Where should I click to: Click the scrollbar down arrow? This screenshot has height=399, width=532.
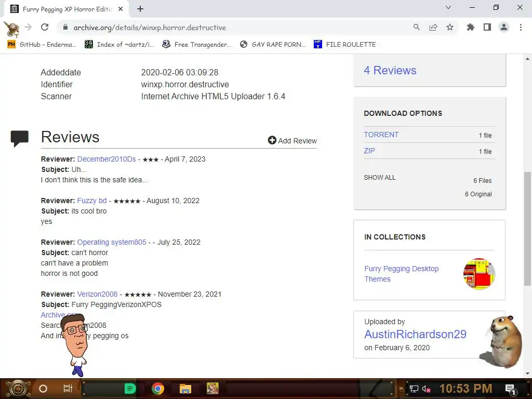528,374
